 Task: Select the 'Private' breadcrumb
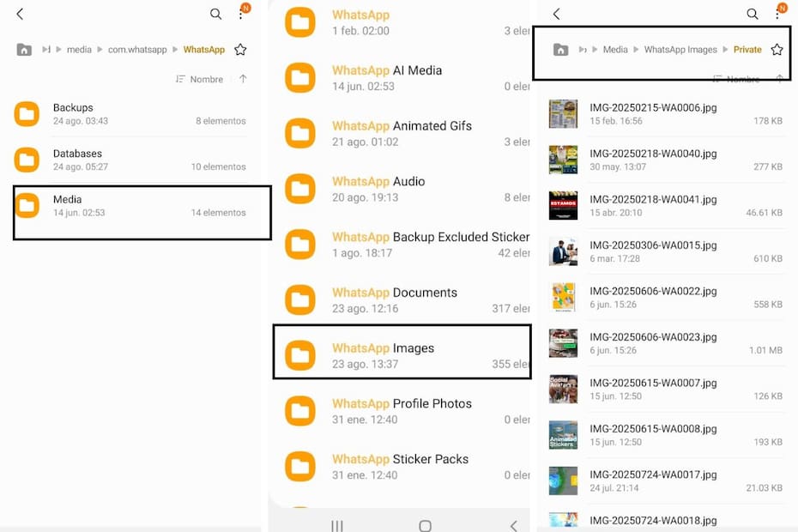click(747, 50)
